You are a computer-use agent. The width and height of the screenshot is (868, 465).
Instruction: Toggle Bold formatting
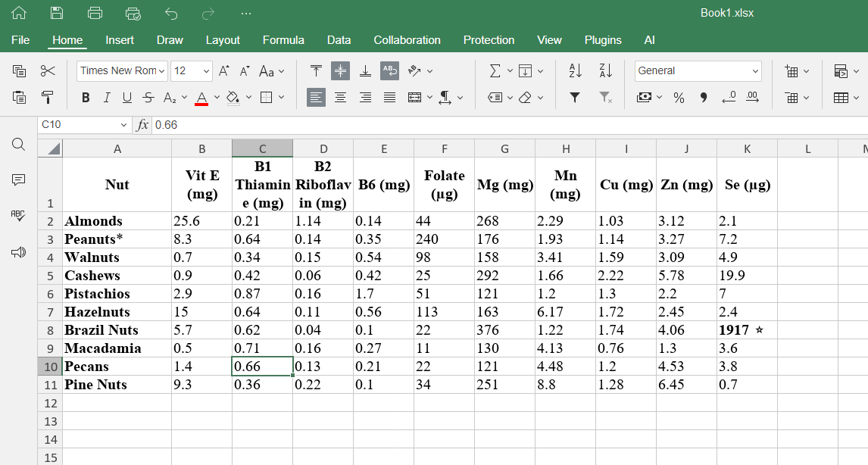pos(86,98)
